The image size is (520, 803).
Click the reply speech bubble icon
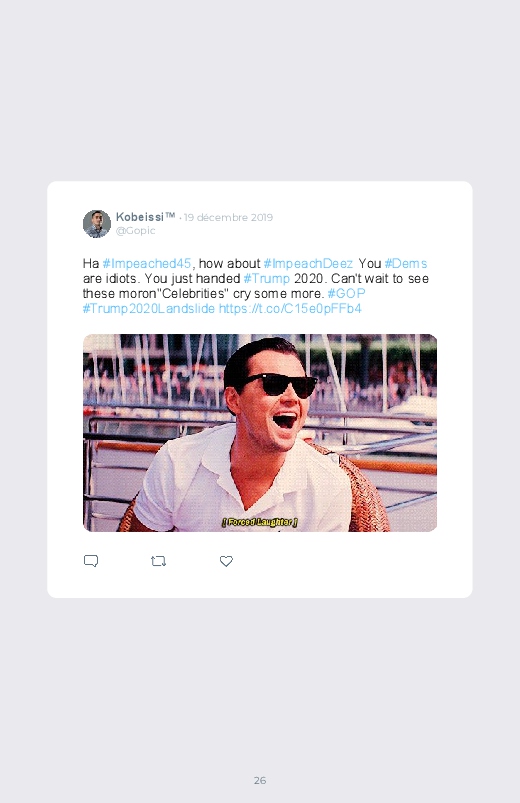[x=91, y=561]
